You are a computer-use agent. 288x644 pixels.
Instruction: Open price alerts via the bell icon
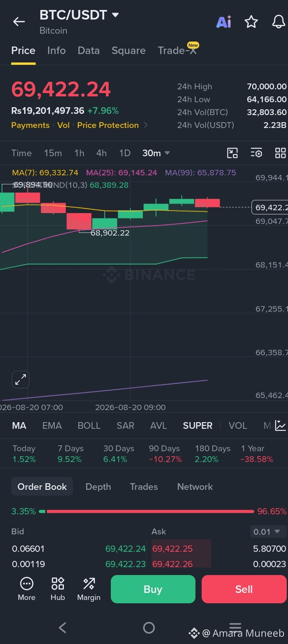[278, 22]
